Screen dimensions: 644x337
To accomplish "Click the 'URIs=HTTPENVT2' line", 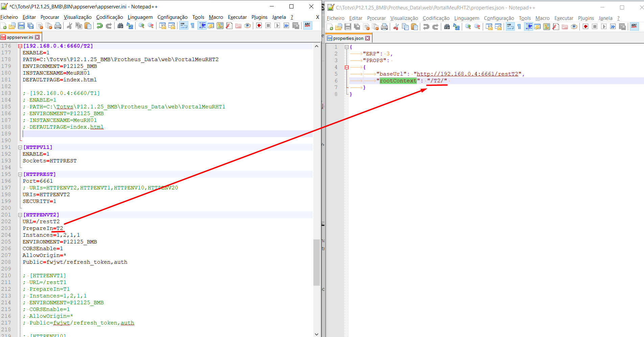I will pyautogui.click(x=46, y=195).
